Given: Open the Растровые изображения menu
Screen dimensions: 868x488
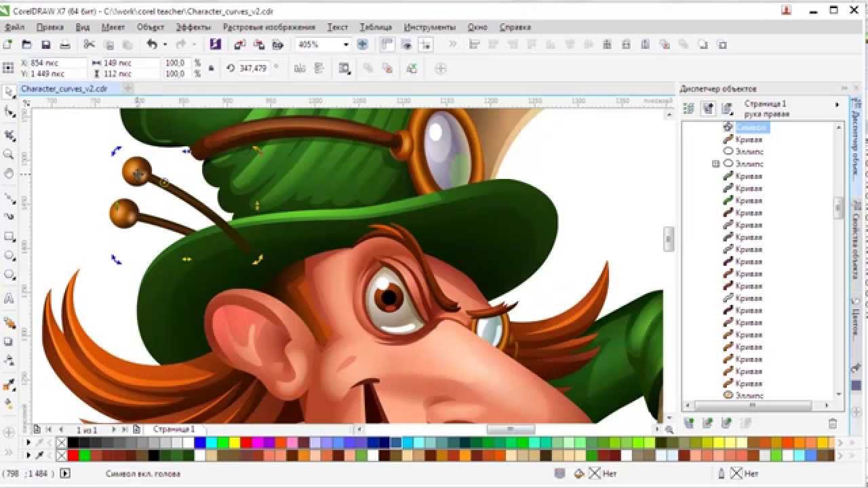Looking at the screenshot, I should click(269, 27).
